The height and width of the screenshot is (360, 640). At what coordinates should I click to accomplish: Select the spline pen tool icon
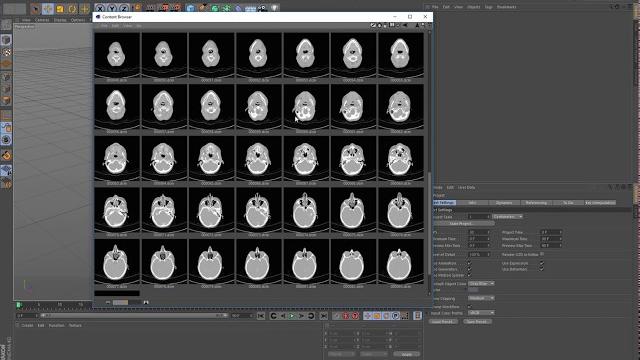point(202,7)
